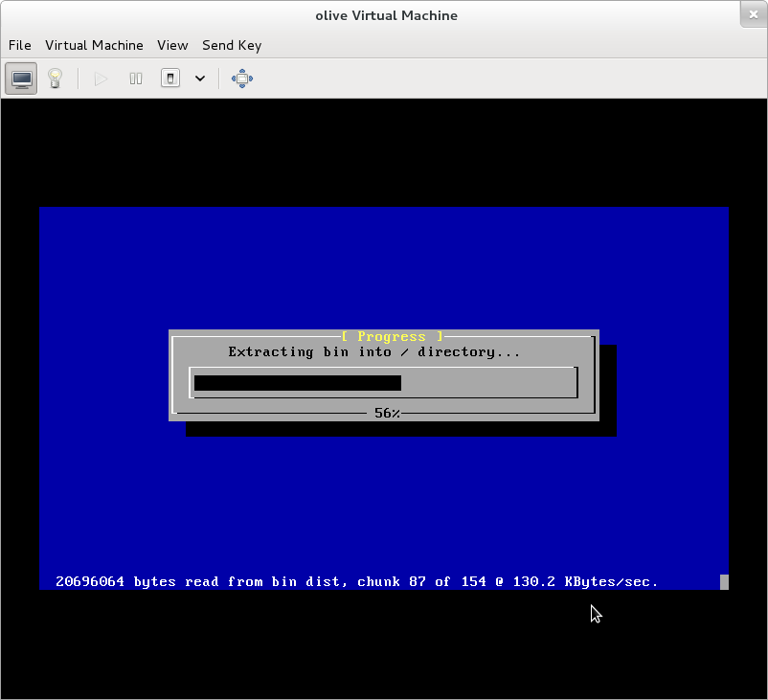Click the gray text cursor block
This screenshot has height=700, width=768.
tap(724, 581)
